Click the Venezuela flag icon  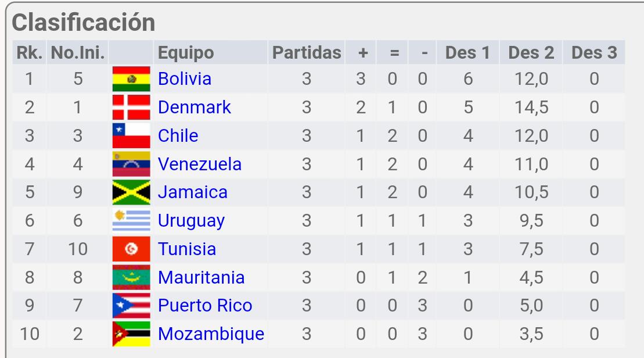tap(131, 164)
